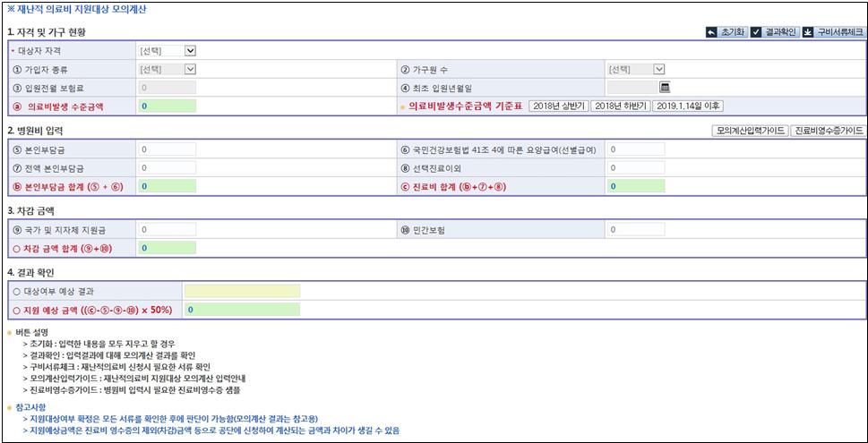The image size is (868, 443).
Task: Select the 2018년 상반기 standard table
Action: [558, 106]
